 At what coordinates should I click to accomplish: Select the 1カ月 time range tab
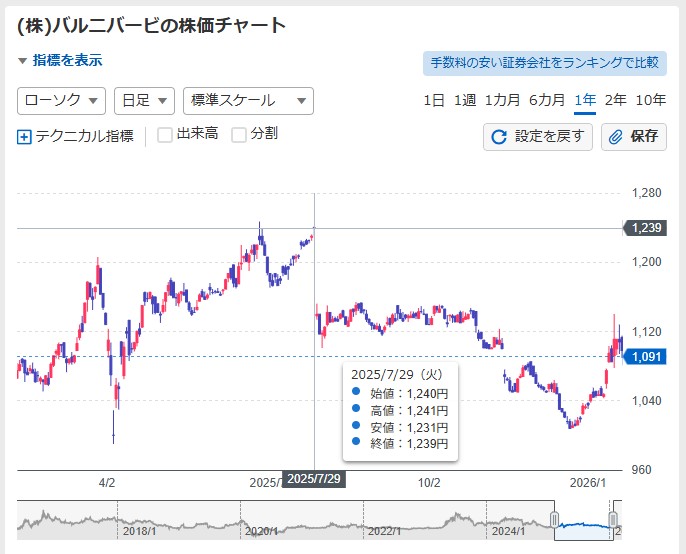tap(502, 100)
